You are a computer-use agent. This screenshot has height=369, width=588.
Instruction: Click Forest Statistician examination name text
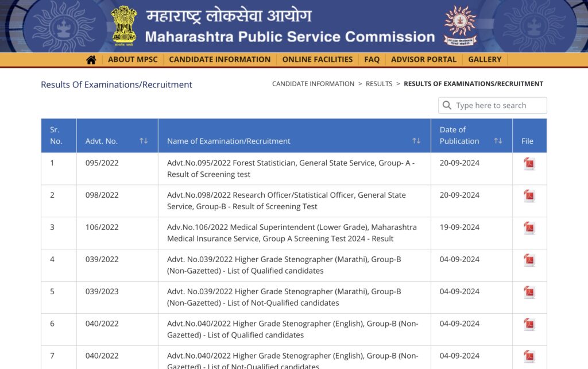click(291, 168)
